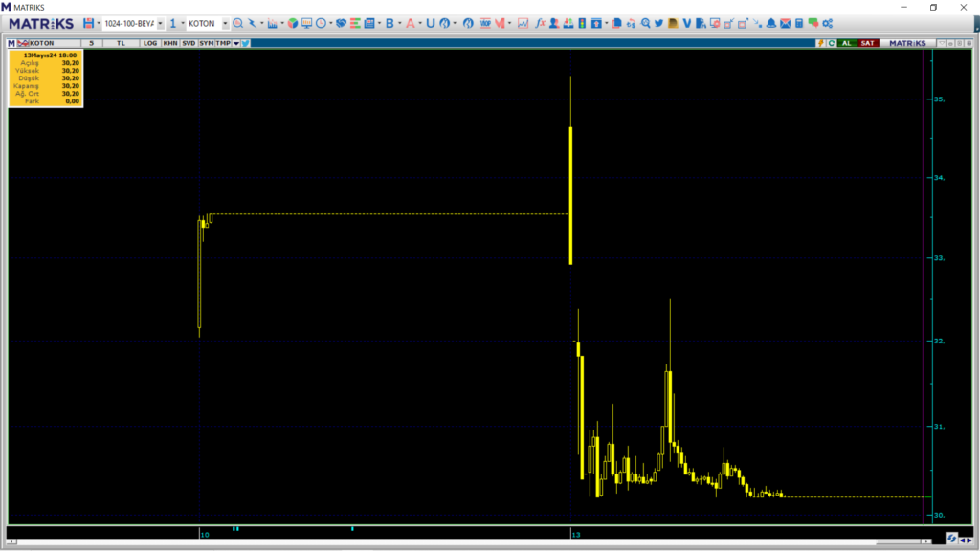The width and height of the screenshot is (980, 551).
Task: Click the user profile icon
Action: pyautogui.click(x=554, y=23)
